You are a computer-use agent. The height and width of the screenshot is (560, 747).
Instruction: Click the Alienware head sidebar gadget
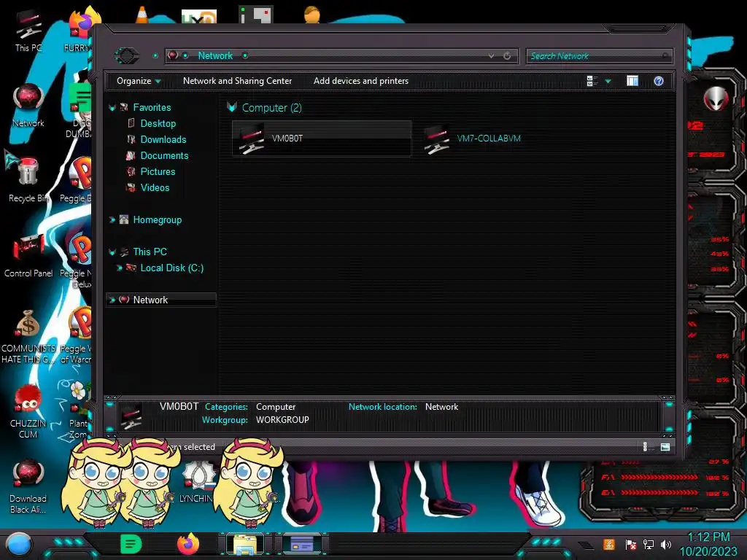[716, 99]
